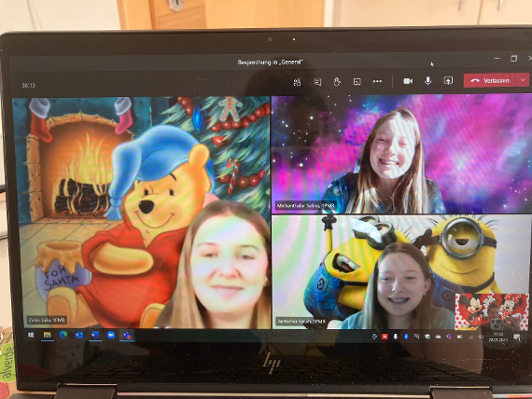Click the Share content icon

click(448, 81)
